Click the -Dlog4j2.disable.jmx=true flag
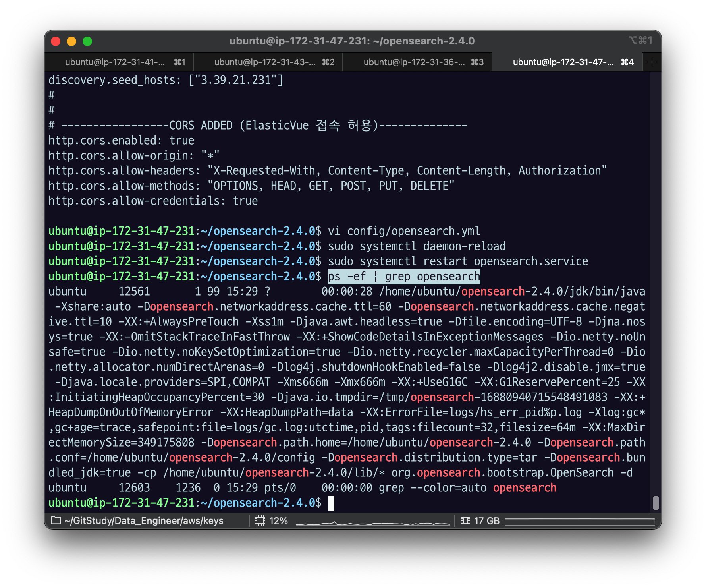Image resolution: width=706 pixels, height=588 pixels. [566, 367]
